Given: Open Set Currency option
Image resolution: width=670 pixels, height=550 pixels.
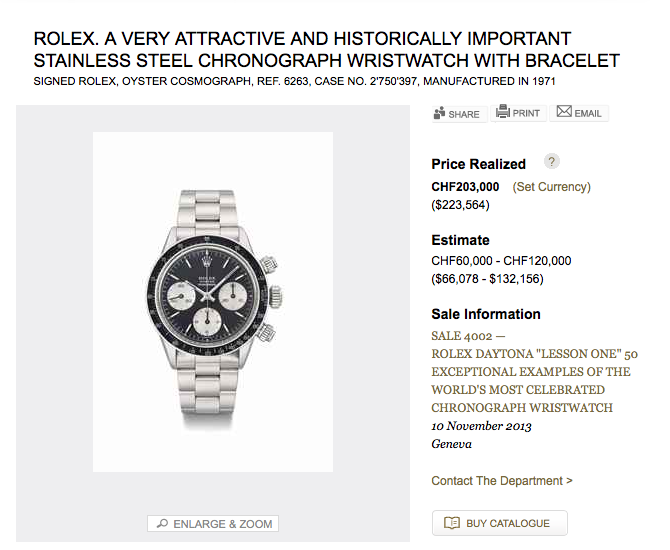Looking at the screenshot, I should pyautogui.click(x=551, y=187).
